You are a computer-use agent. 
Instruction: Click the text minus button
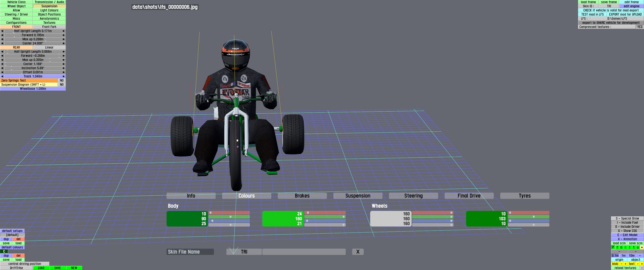tap(638, 264)
